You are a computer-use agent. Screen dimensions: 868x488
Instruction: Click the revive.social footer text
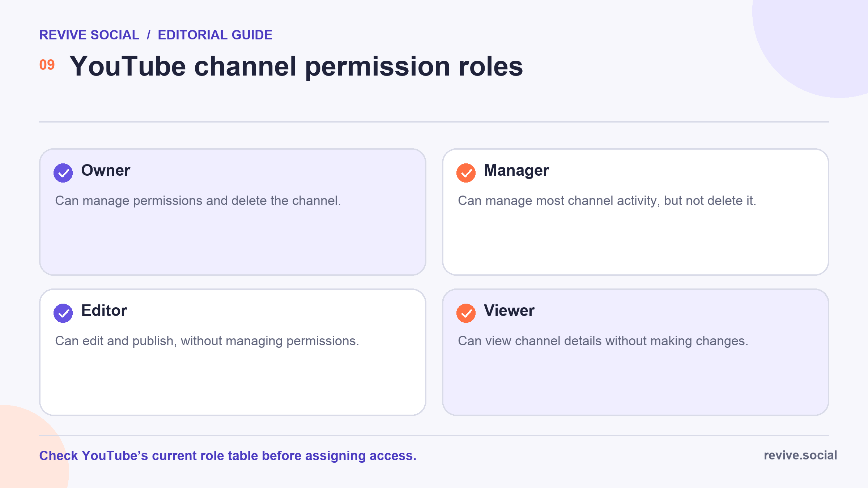coord(800,455)
